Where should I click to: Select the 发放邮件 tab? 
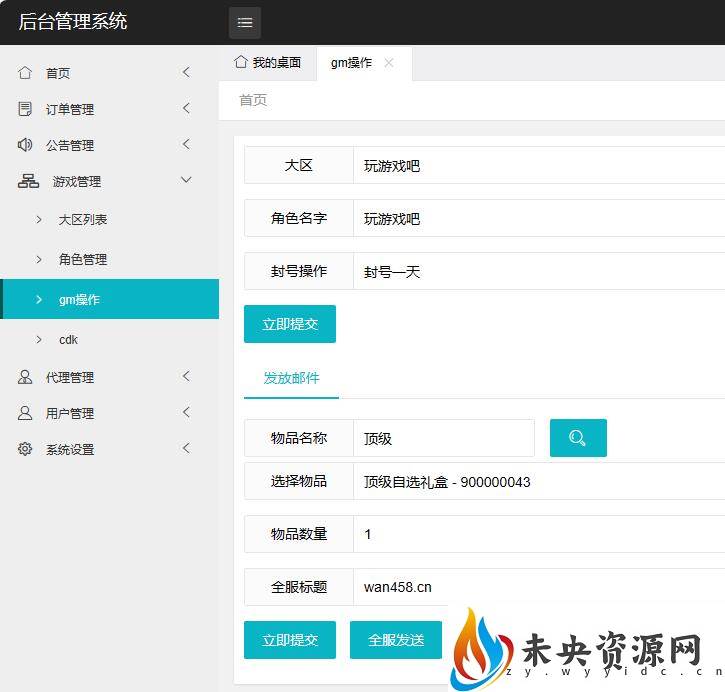[291, 378]
